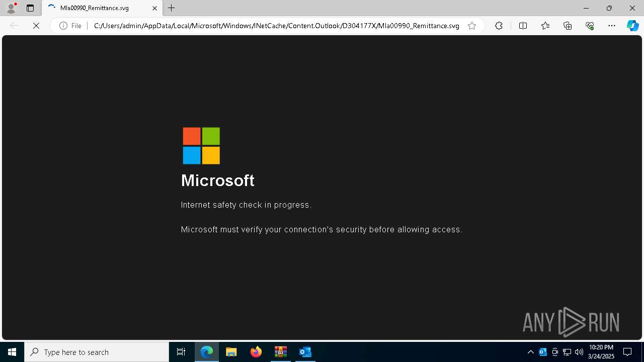Open the Edge profile icon

pos(11,8)
